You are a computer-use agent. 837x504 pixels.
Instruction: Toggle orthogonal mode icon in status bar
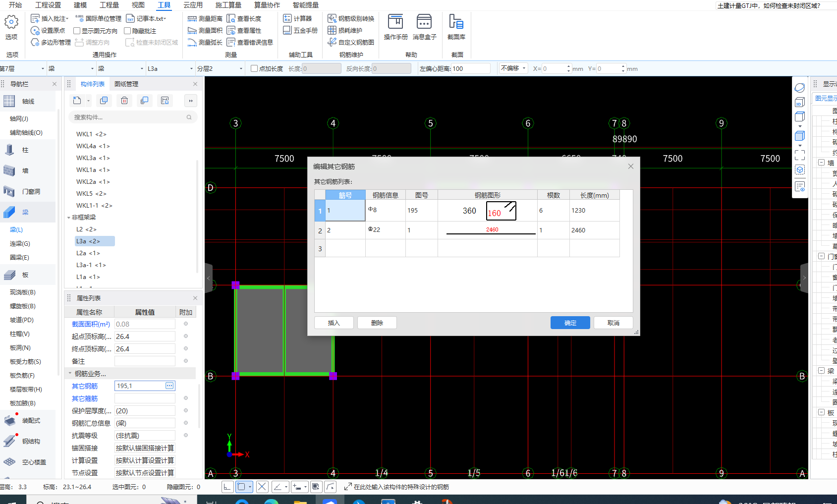[227, 487]
